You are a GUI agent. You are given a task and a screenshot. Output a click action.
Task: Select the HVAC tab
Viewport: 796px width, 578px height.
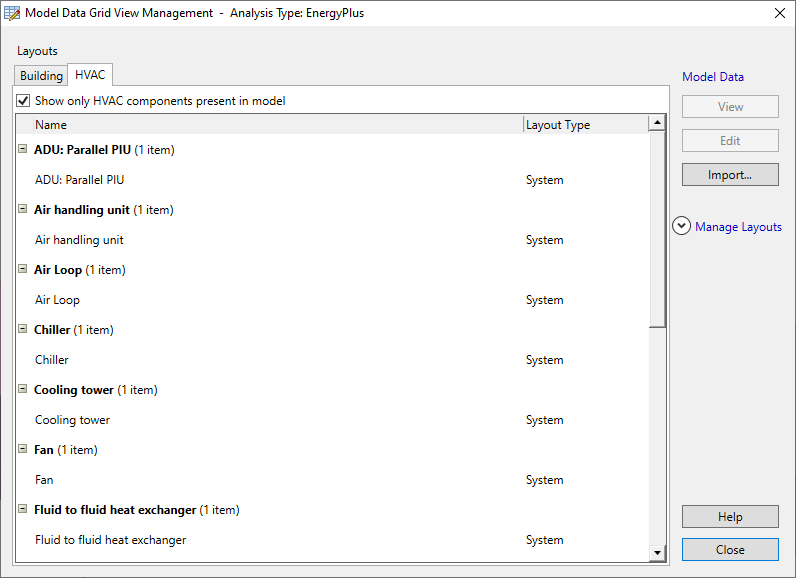(x=91, y=75)
